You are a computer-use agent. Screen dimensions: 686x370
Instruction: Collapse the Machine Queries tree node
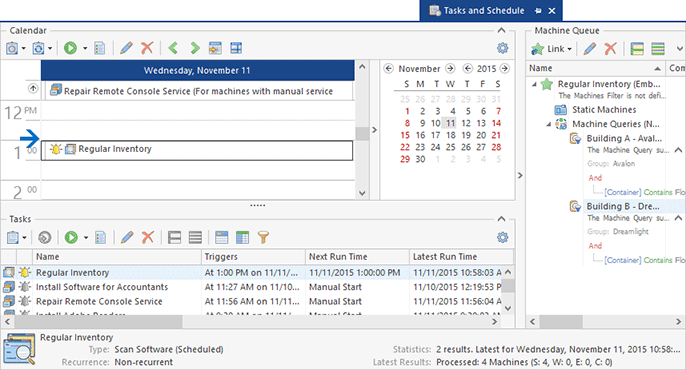(549, 124)
